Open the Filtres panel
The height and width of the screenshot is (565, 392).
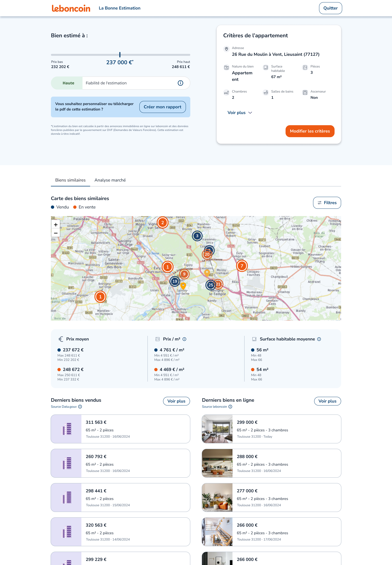click(327, 203)
